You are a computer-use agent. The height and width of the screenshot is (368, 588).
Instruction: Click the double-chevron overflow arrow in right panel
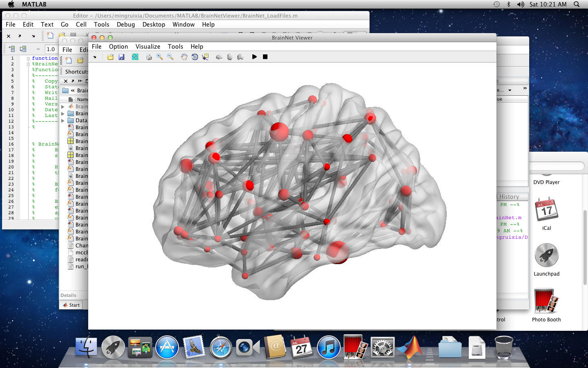pos(525,88)
